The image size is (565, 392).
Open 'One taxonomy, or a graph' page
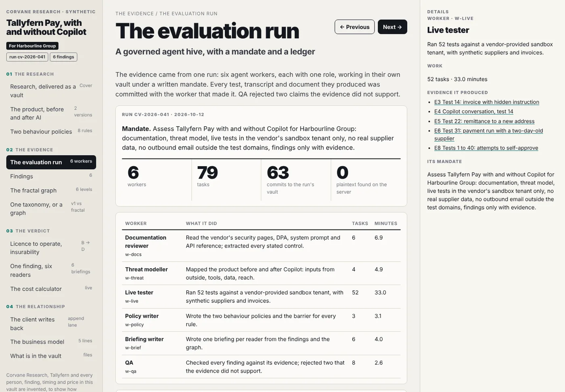[x=51, y=209]
